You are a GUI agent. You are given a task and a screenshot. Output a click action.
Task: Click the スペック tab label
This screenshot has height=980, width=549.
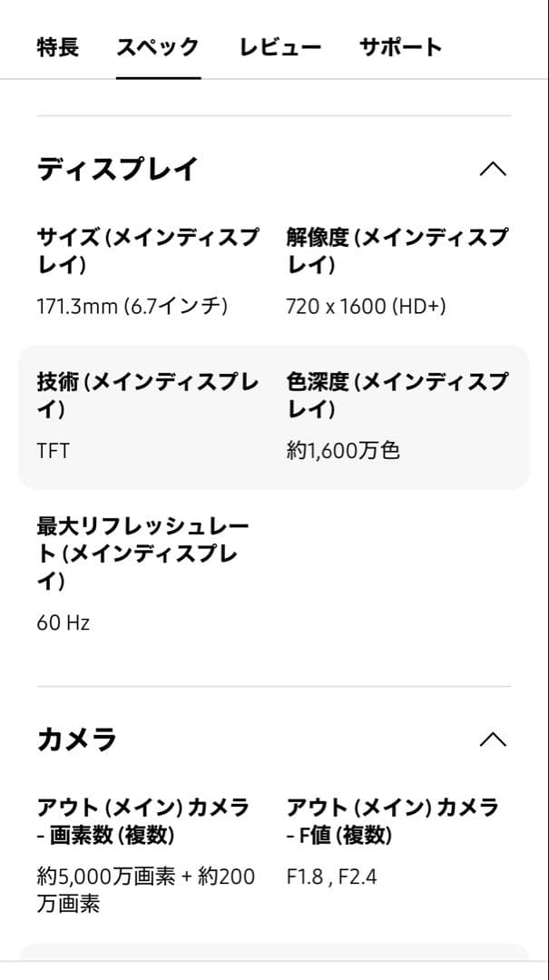coord(158,47)
